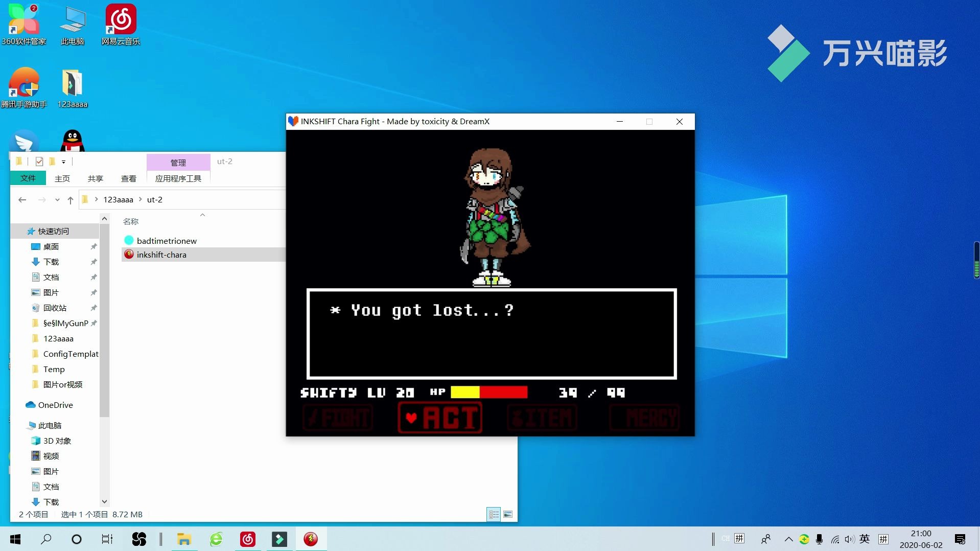Switch to 共享 ribbon tab

96,178
